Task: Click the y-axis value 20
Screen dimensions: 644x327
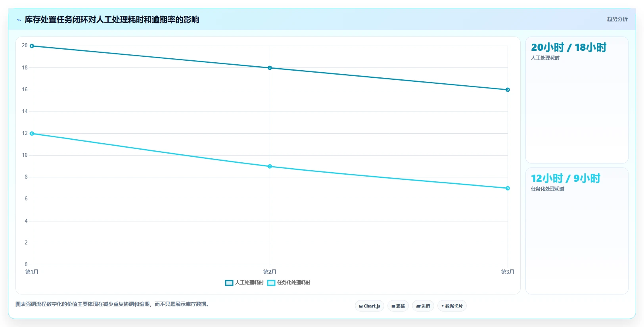Action: click(25, 46)
